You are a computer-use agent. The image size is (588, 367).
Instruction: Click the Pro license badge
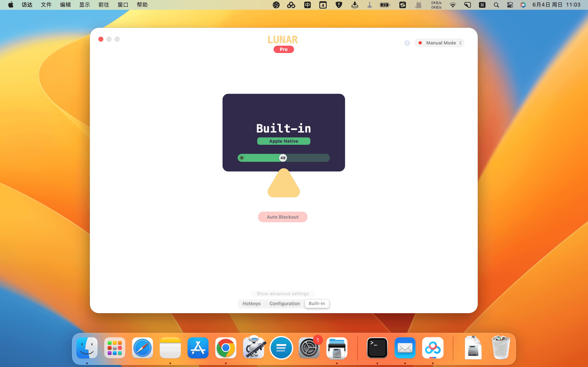pos(284,50)
